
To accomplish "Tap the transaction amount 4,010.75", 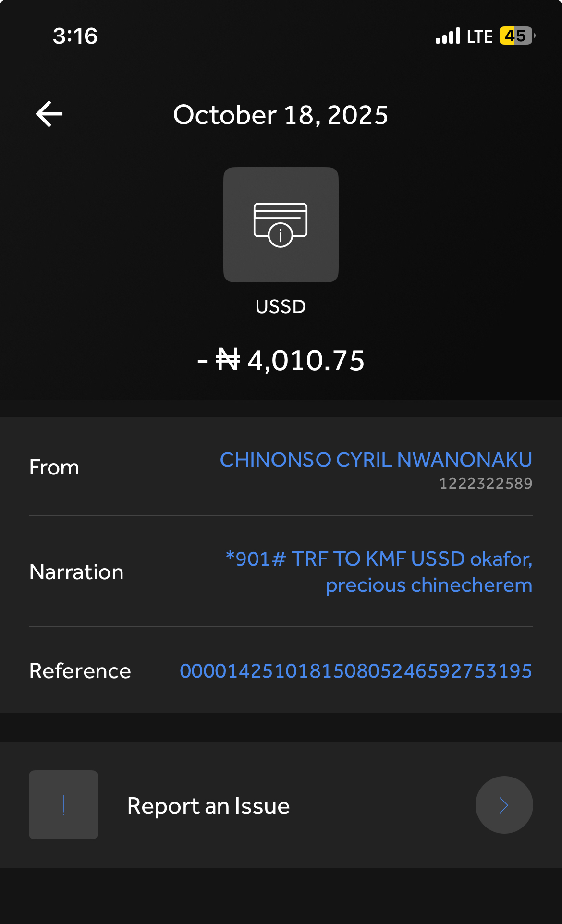I will (x=305, y=361).
